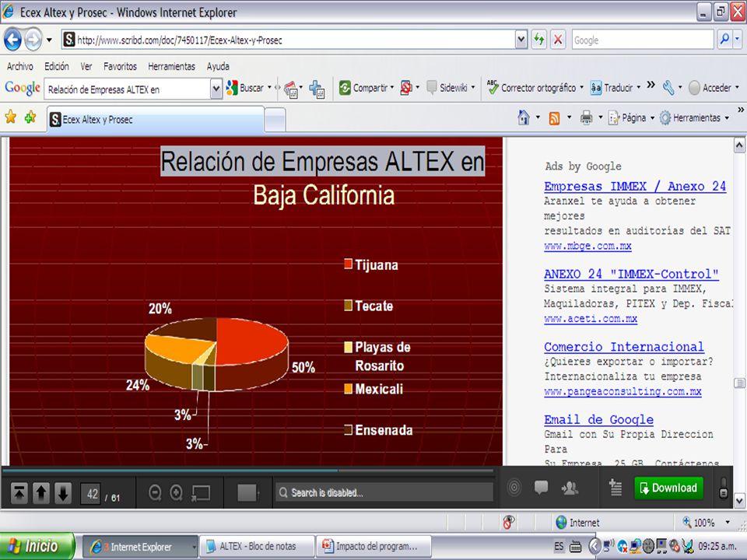The height and width of the screenshot is (560, 747).
Task: Open the status bar zoom level dropdown arrow
Action: pyautogui.click(x=728, y=523)
